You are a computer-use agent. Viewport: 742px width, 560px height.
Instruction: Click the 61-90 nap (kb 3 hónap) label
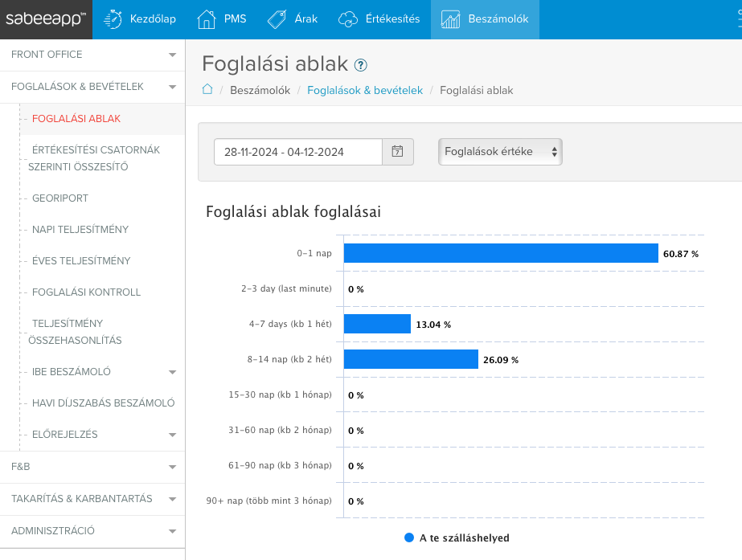coord(280,465)
